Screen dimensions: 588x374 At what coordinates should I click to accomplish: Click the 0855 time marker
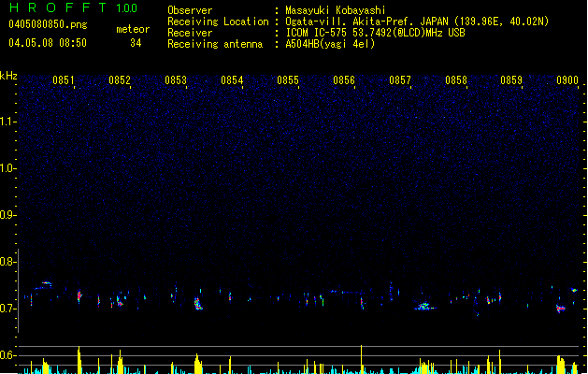(288, 80)
